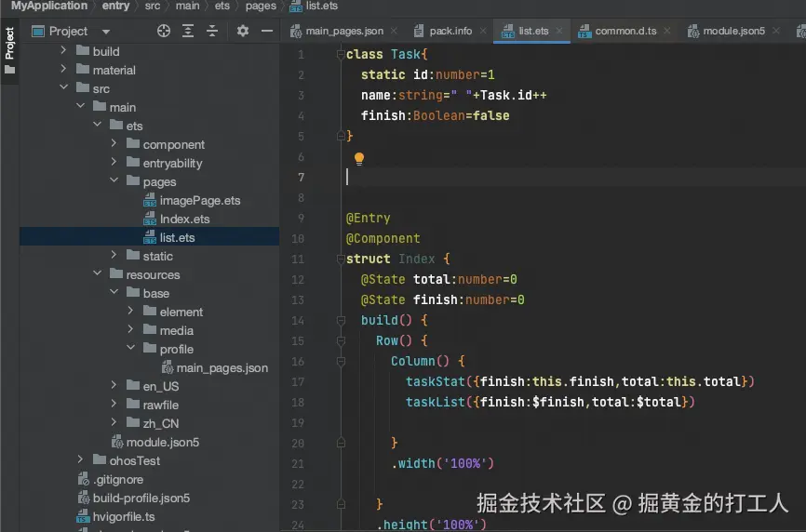This screenshot has height=532, width=806.
Task: Click entry in the breadcrumb path
Action: (115, 6)
